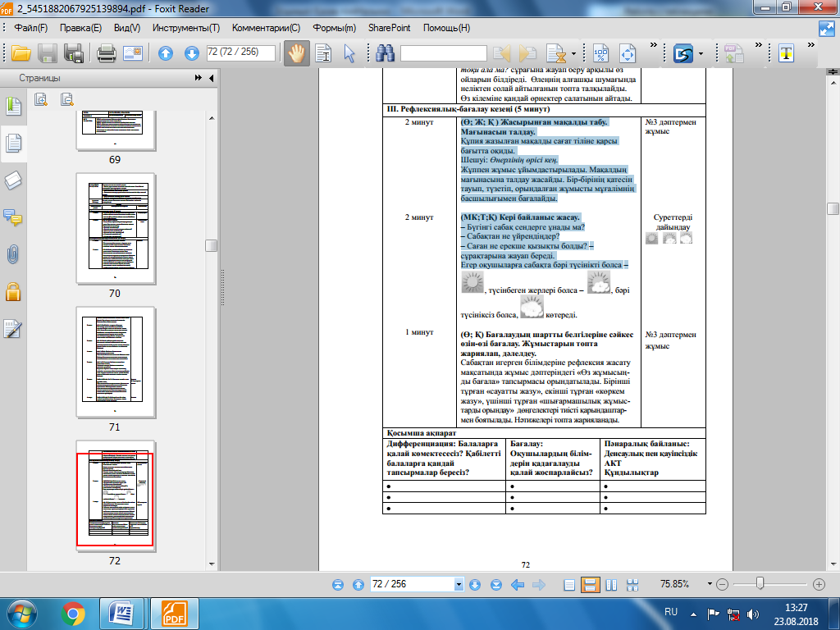
Task: Select the arrow Select Annotation tool
Action: (x=349, y=53)
